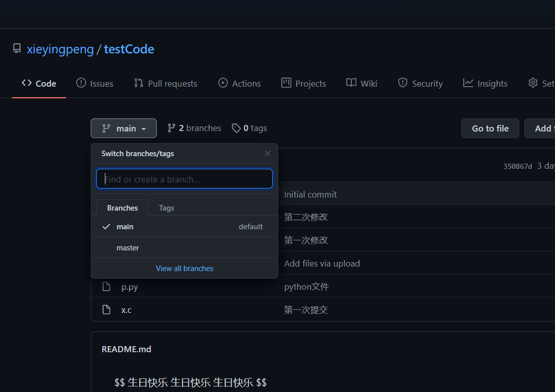Viewport: 555px width, 392px height.
Task: Close the Switch branches/tags popup
Action: click(x=268, y=154)
